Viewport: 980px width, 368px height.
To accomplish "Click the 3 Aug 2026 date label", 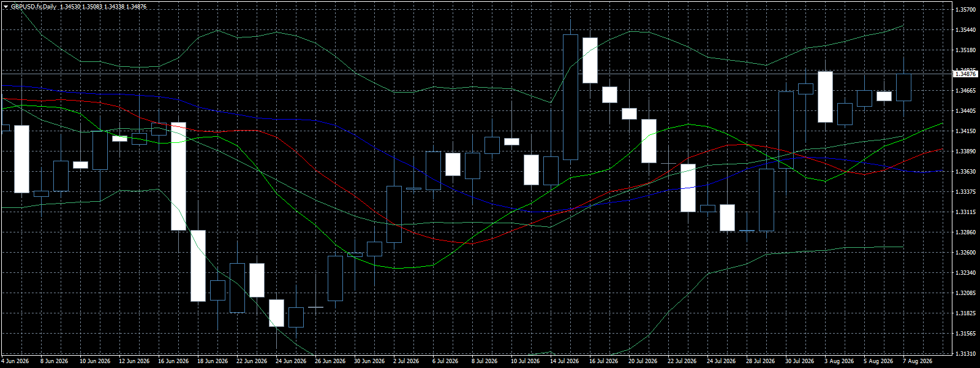I will 840,361.
